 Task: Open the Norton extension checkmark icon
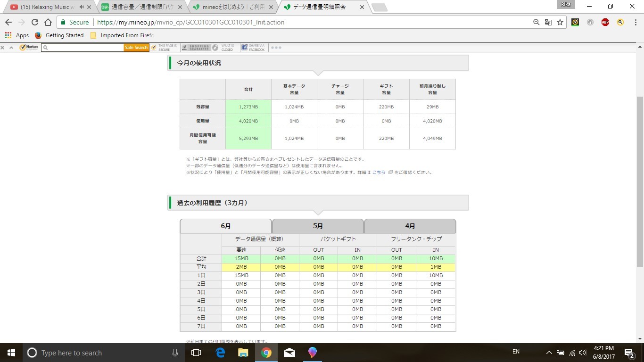[575, 22]
